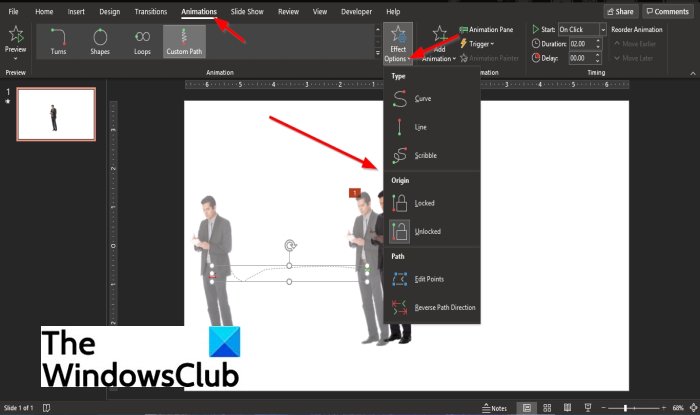This screenshot has height=415, width=700.
Task: Select the Loops motion path
Action: coord(142,41)
